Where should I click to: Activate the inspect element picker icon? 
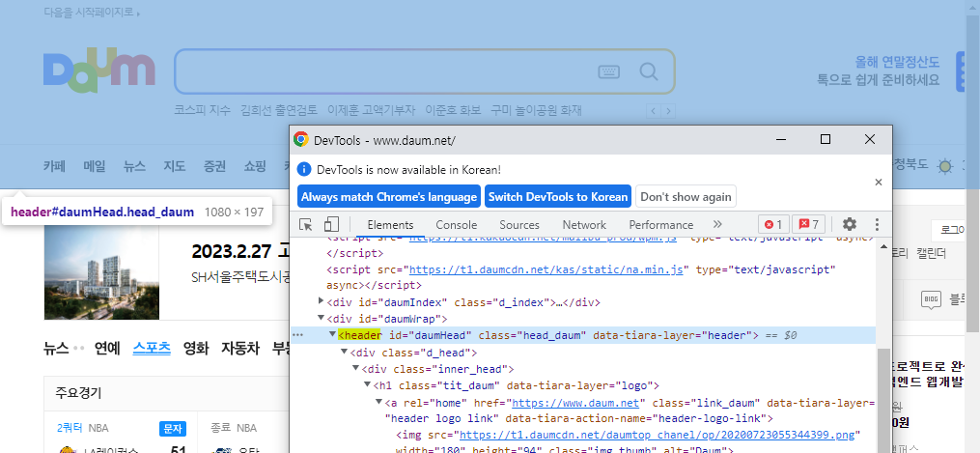[306, 224]
